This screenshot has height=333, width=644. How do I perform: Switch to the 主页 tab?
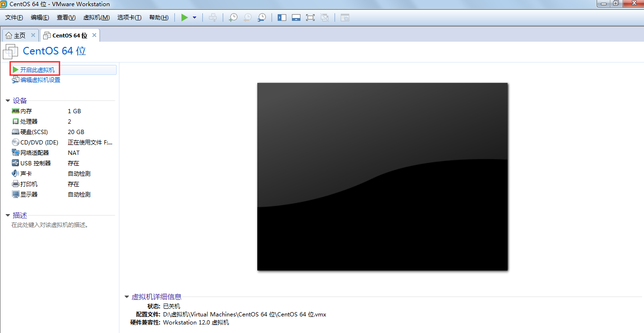(x=20, y=36)
